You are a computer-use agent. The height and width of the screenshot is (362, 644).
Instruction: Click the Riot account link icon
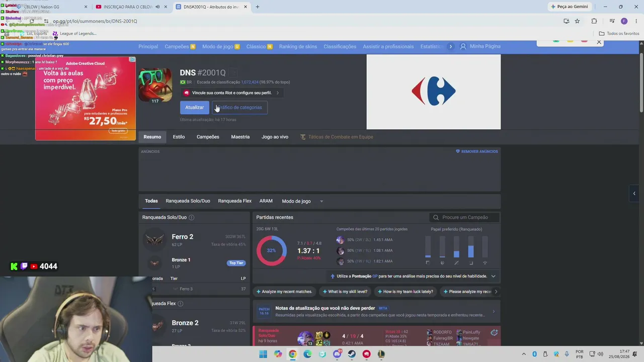(186, 93)
